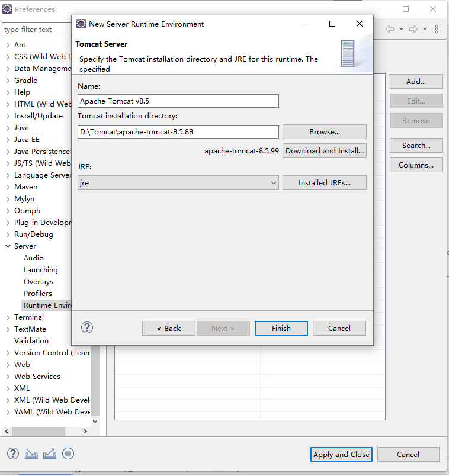
Task: Expand the Run/Debug tree node
Action: tap(8, 234)
